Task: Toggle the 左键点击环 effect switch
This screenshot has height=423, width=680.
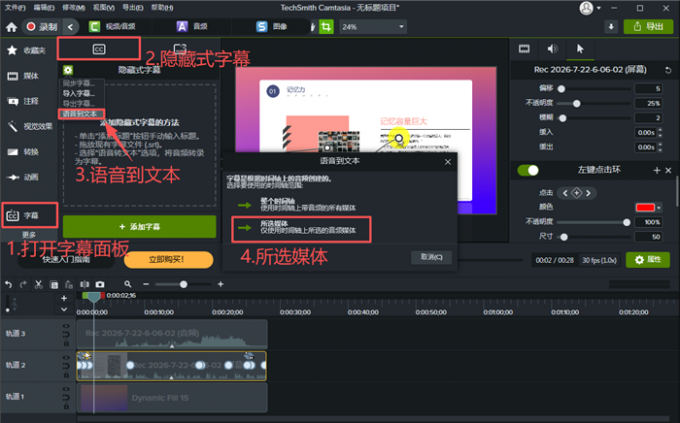Action: tap(528, 170)
